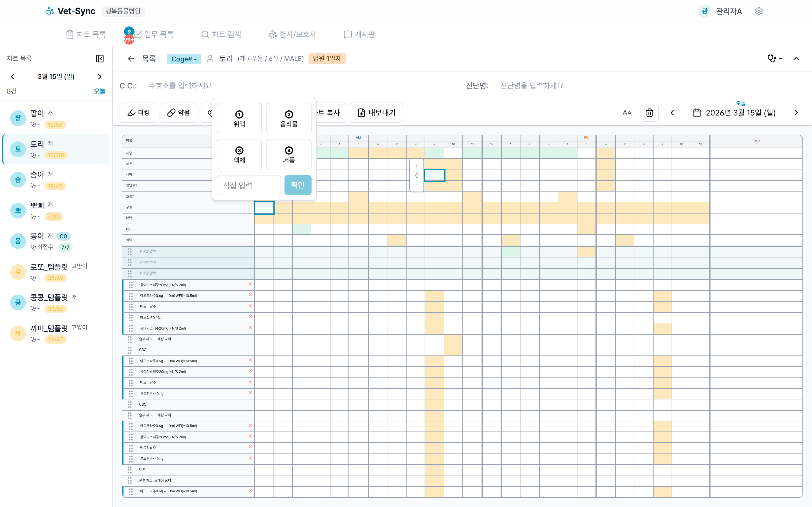This screenshot has width=812, height=507.
Task: Click the settings gear icon
Action: (759, 11)
